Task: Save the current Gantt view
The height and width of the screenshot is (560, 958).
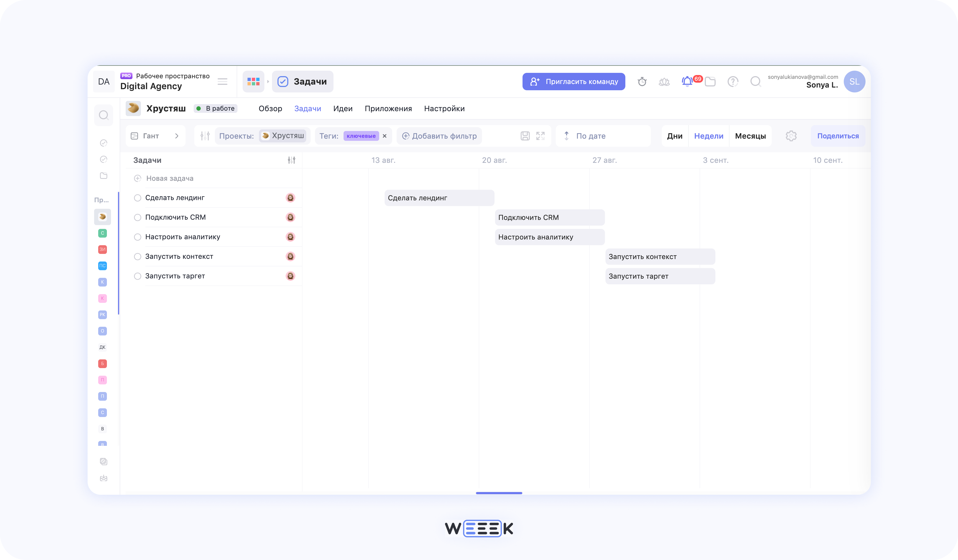Action: coord(525,136)
